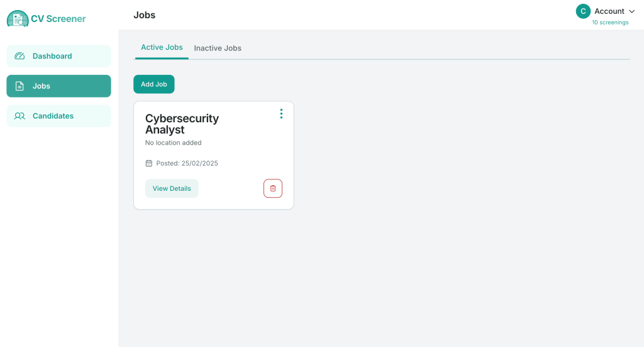
Task: Click the CV Screener logo icon
Action: point(18,18)
